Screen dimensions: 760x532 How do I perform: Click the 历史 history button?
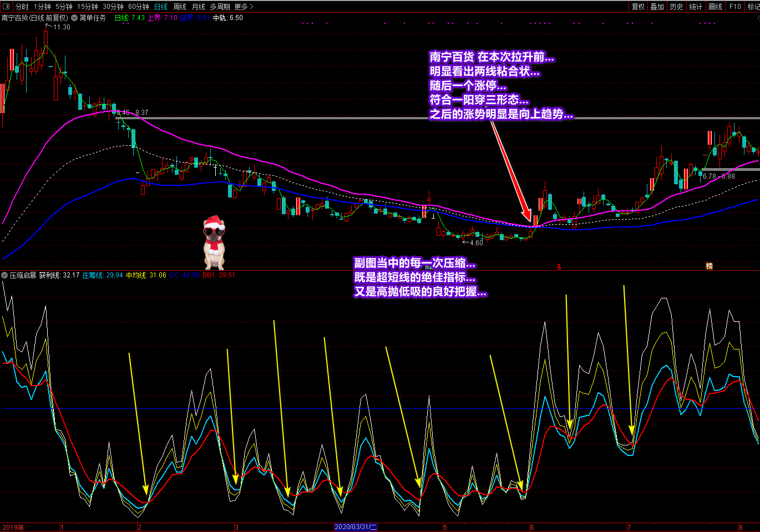pyautogui.click(x=676, y=7)
